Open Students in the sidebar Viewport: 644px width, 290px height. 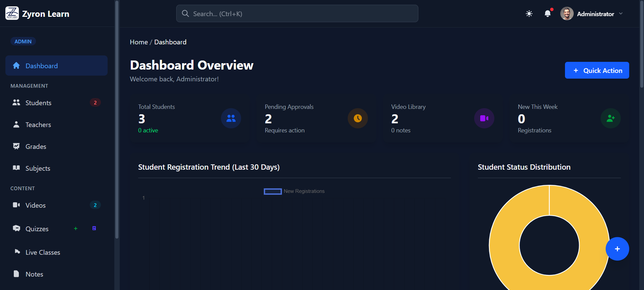[56, 103]
